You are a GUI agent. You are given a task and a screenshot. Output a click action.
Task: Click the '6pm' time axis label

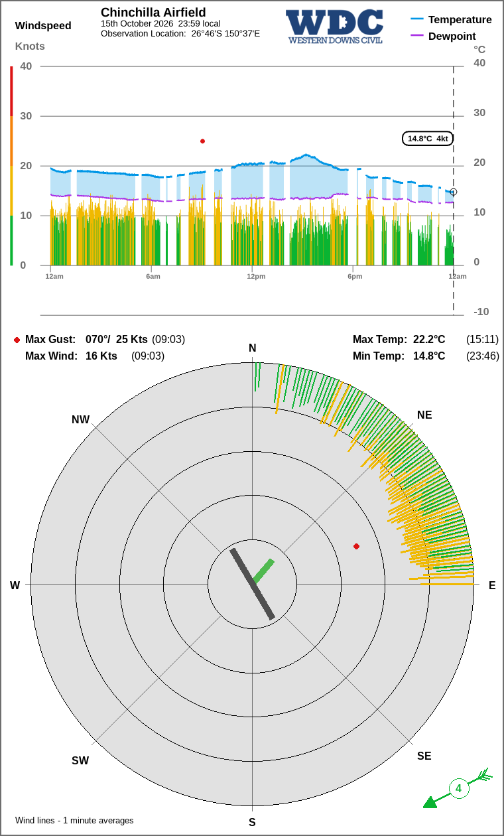(355, 276)
